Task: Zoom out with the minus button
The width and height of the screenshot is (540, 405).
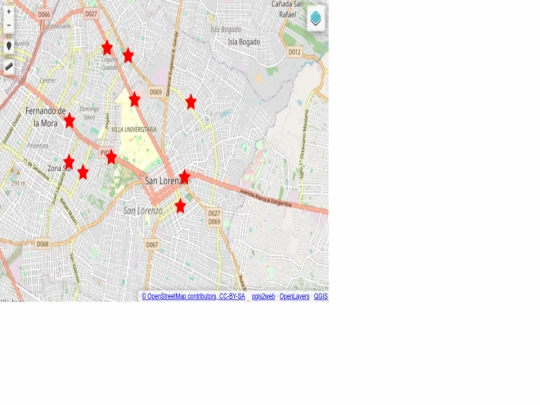Action: click(9, 25)
